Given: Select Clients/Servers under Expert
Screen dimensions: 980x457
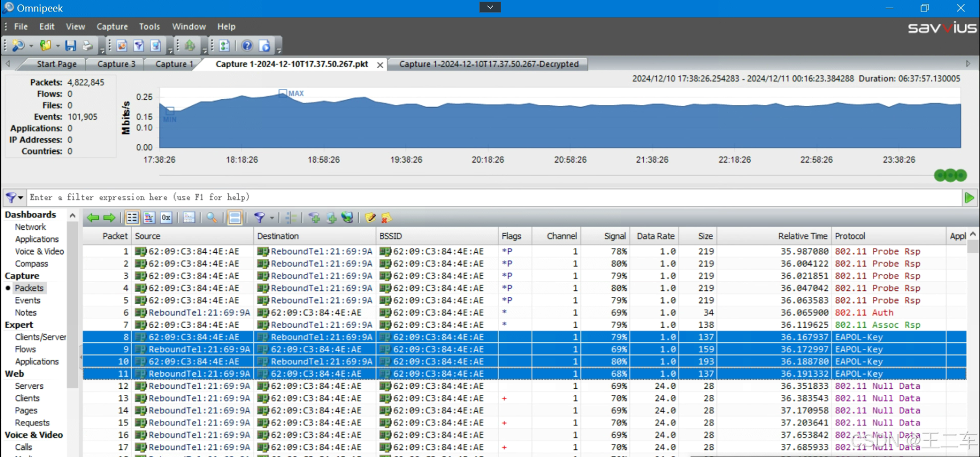Looking at the screenshot, I should 40,337.
